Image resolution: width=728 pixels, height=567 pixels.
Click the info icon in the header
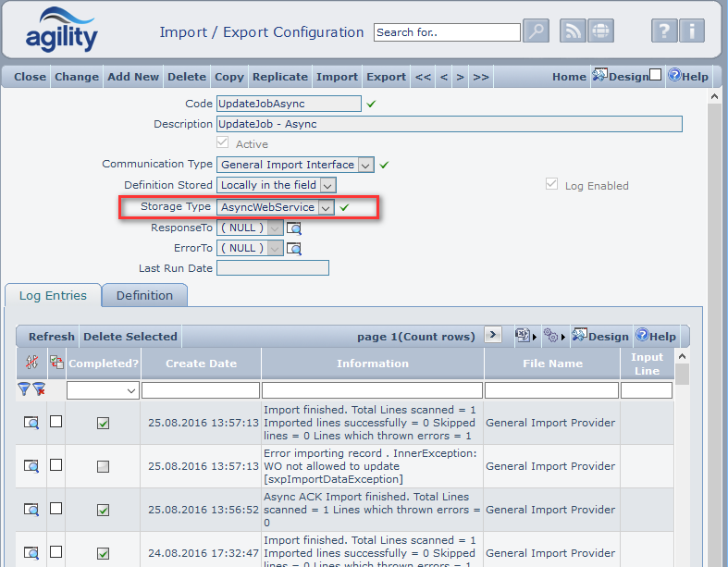[692, 31]
